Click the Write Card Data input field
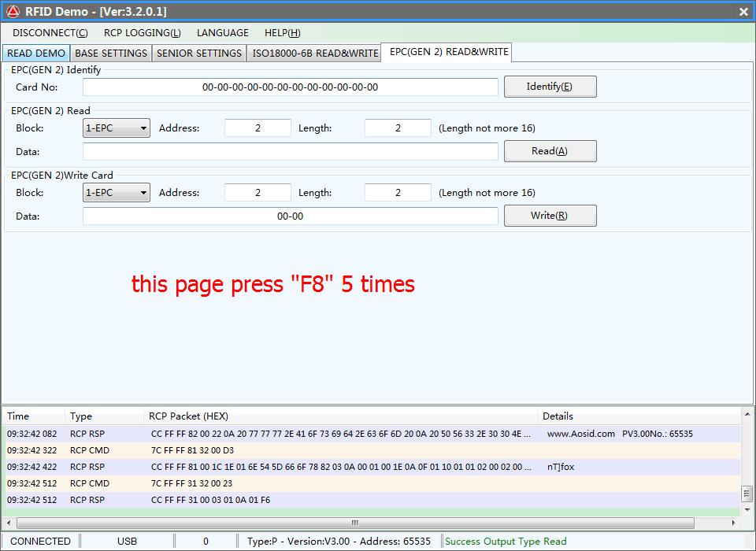The image size is (756, 551). coord(290,216)
